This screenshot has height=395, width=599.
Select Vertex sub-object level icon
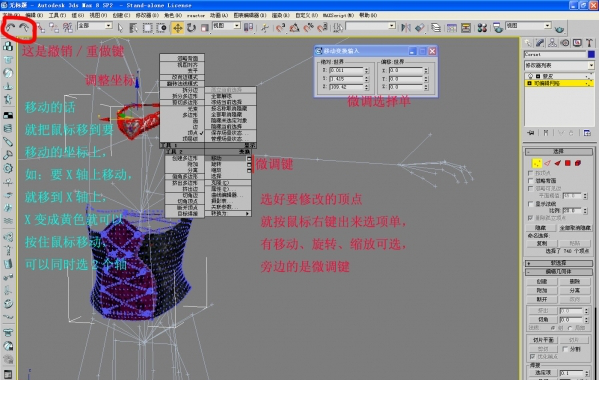537,163
